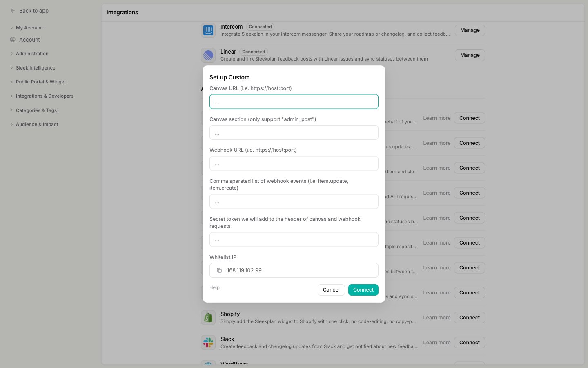This screenshot has width=588, height=368.
Task: Open Learn more for Shopify
Action: tap(437, 318)
